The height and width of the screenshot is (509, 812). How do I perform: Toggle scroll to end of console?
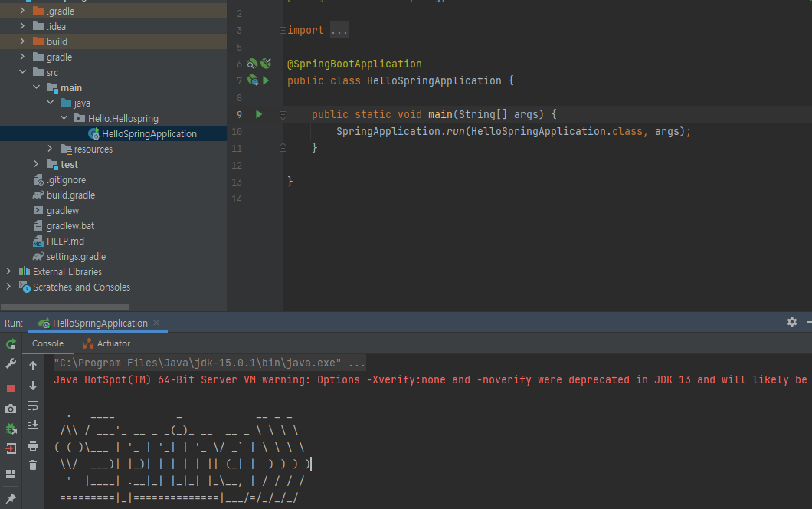coord(33,425)
